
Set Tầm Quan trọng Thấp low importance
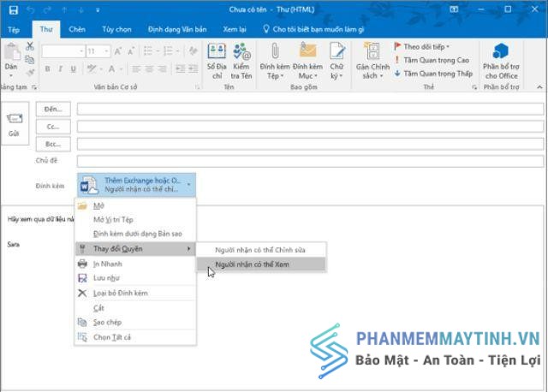433,74
